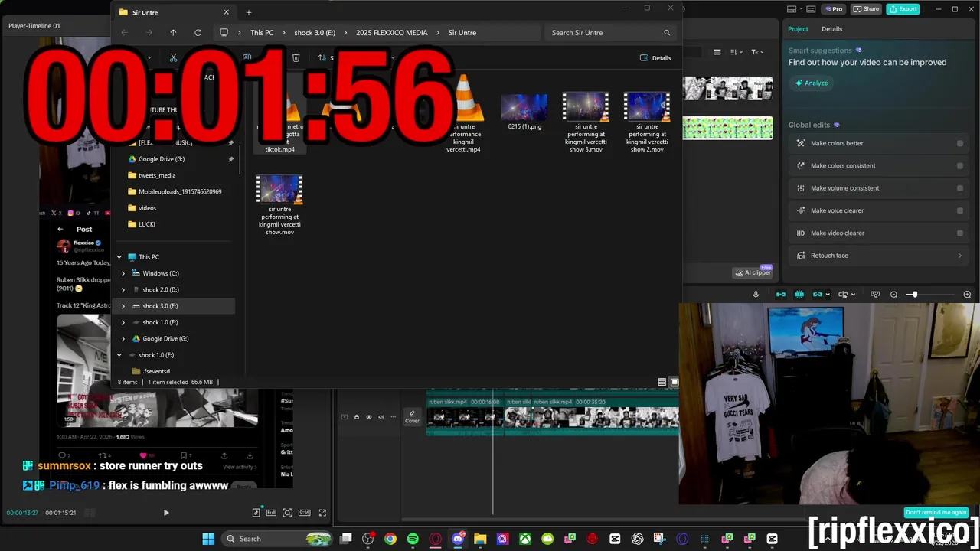Open the AI clipper tool
The width and height of the screenshot is (980, 551).
(753, 272)
